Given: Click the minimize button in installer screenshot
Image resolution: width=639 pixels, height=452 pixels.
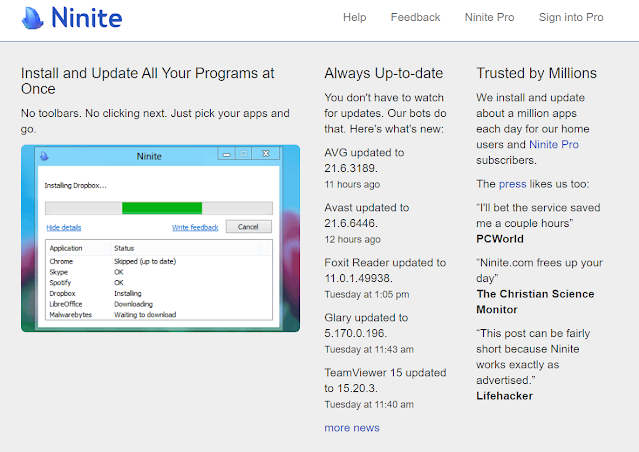Looking at the screenshot, I should [x=227, y=154].
